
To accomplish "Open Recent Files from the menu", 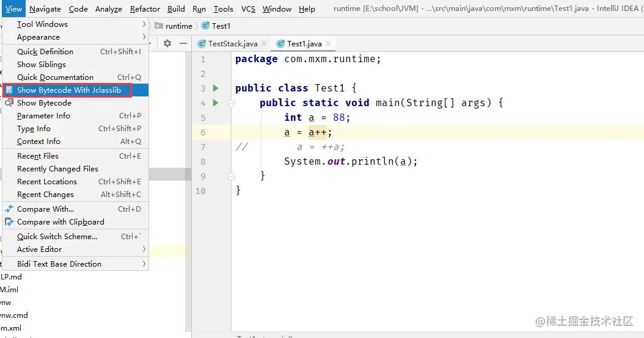I will (x=76, y=156).
